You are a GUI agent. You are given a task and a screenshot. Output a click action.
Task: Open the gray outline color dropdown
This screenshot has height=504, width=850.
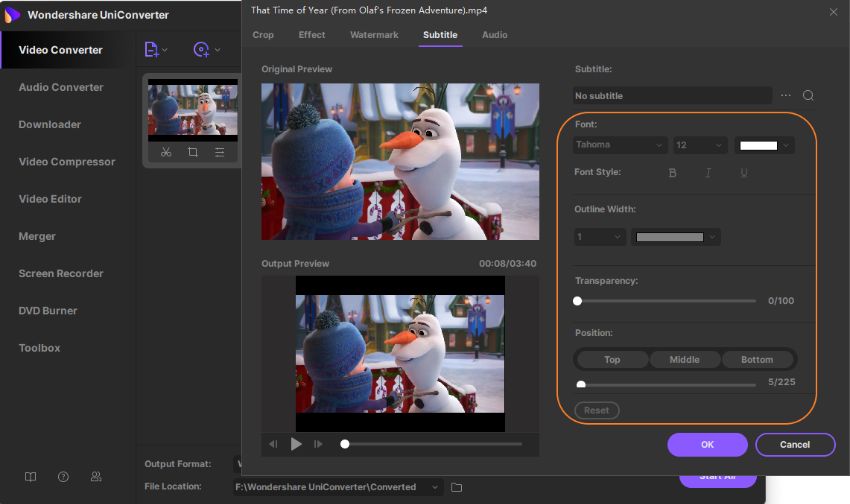click(x=675, y=237)
